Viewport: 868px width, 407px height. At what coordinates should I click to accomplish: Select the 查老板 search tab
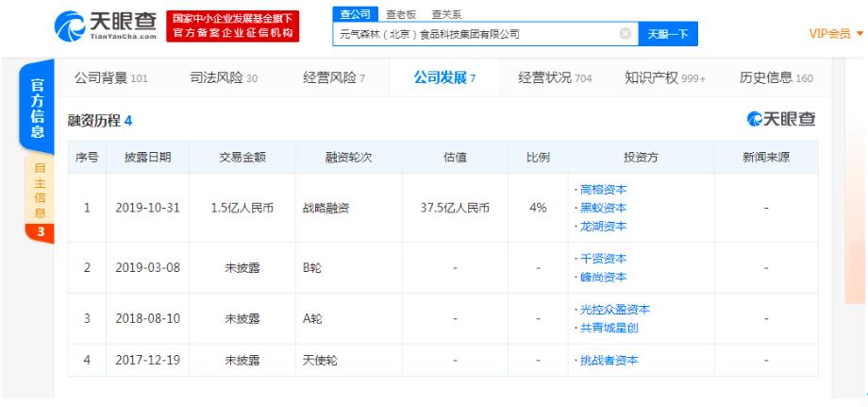tap(401, 14)
